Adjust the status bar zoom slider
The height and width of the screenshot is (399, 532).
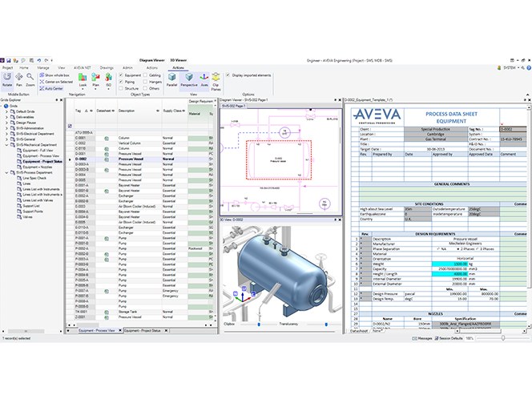(503, 338)
